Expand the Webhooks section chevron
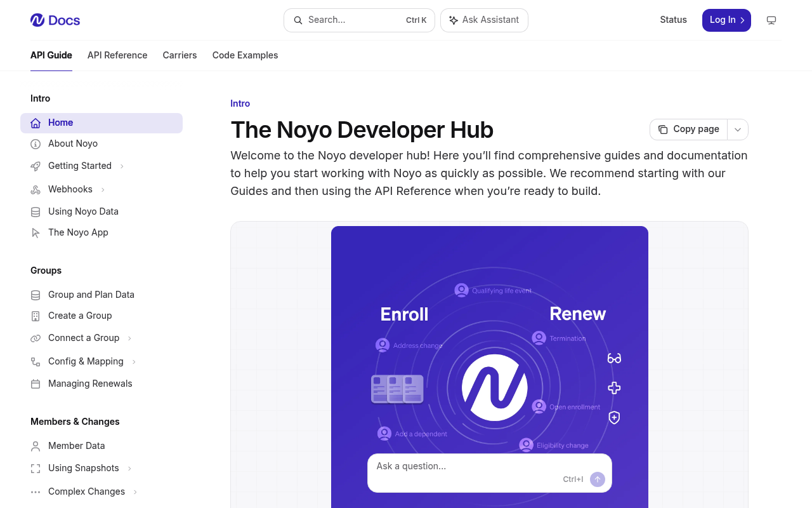 (x=103, y=190)
